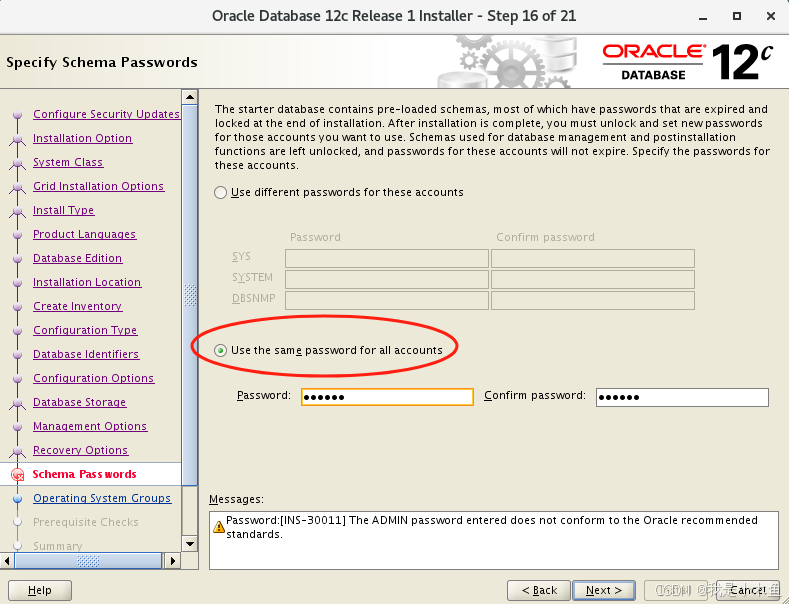This screenshot has height=604, width=789.
Task: Click the warning icon in Messages
Action: [x=218, y=527]
